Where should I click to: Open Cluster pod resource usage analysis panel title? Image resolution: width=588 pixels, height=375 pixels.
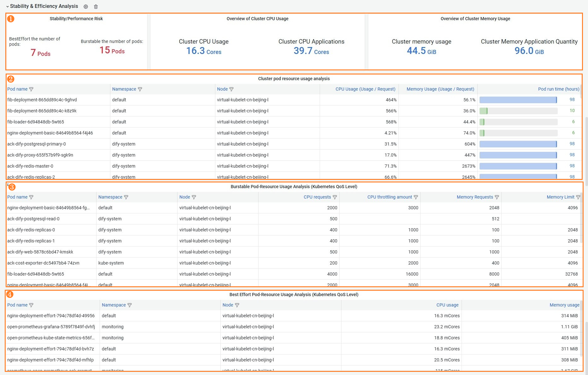294,79
